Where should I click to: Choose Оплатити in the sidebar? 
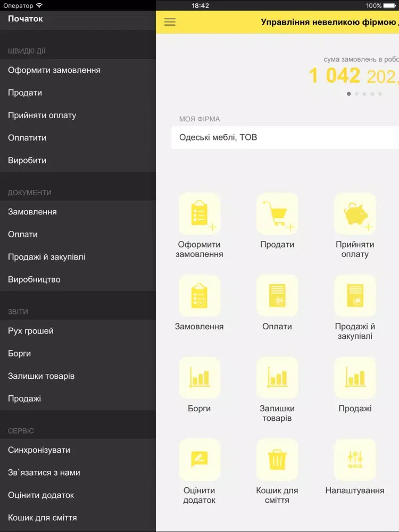tap(78, 138)
